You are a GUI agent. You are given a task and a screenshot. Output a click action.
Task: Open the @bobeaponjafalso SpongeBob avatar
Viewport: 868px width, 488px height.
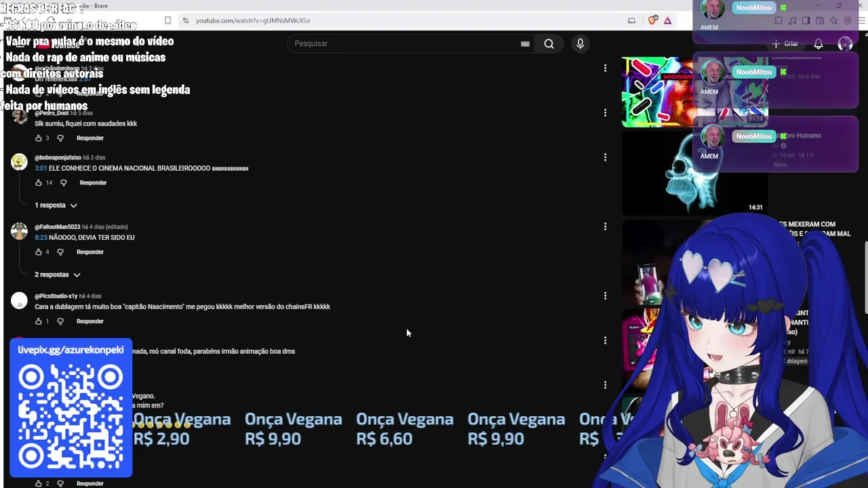(x=20, y=161)
